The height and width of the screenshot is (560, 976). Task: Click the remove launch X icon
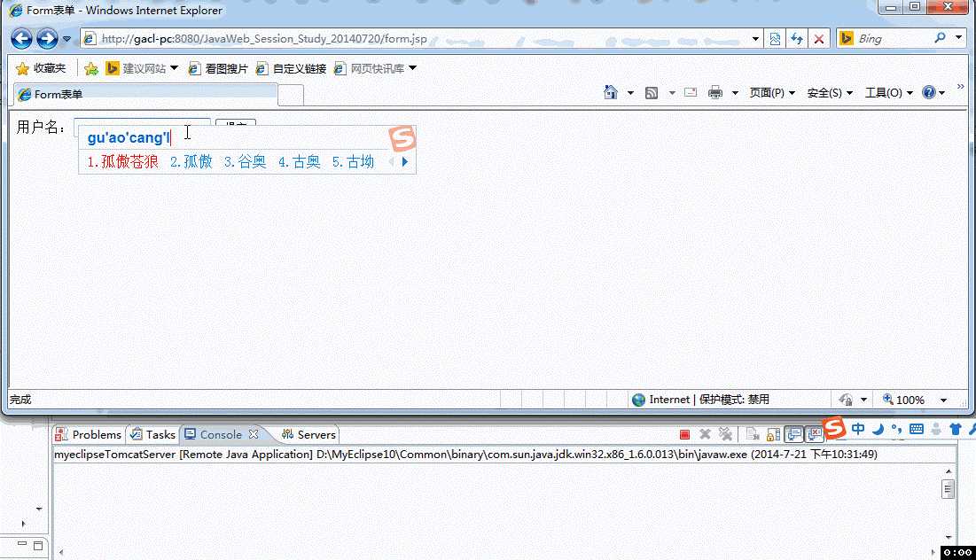[x=705, y=434]
